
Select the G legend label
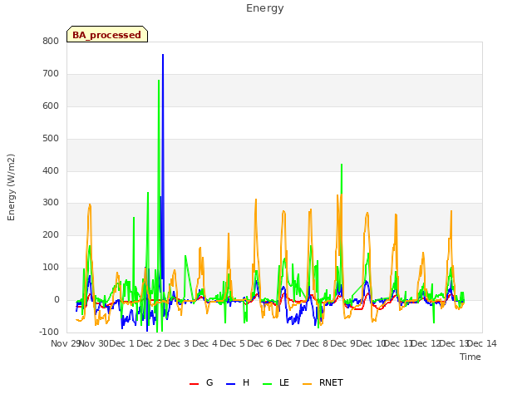[x=209, y=382]
